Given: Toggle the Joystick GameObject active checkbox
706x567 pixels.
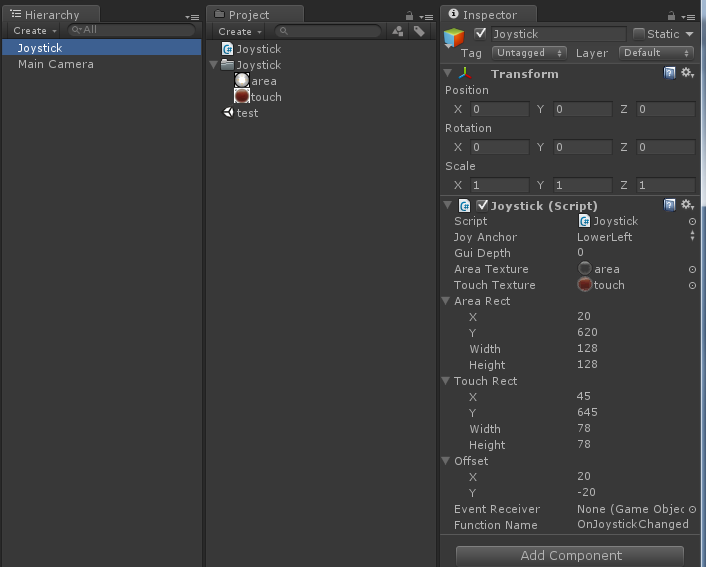Looking at the screenshot, I should 481,34.
